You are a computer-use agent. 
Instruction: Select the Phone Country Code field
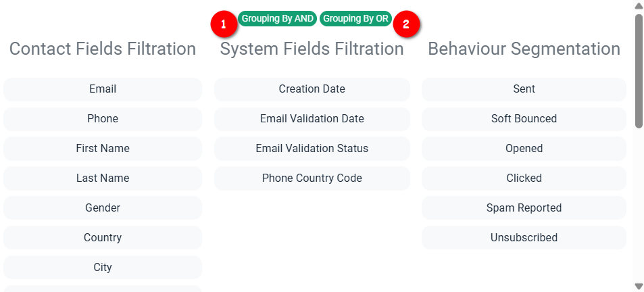pos(312,178)
